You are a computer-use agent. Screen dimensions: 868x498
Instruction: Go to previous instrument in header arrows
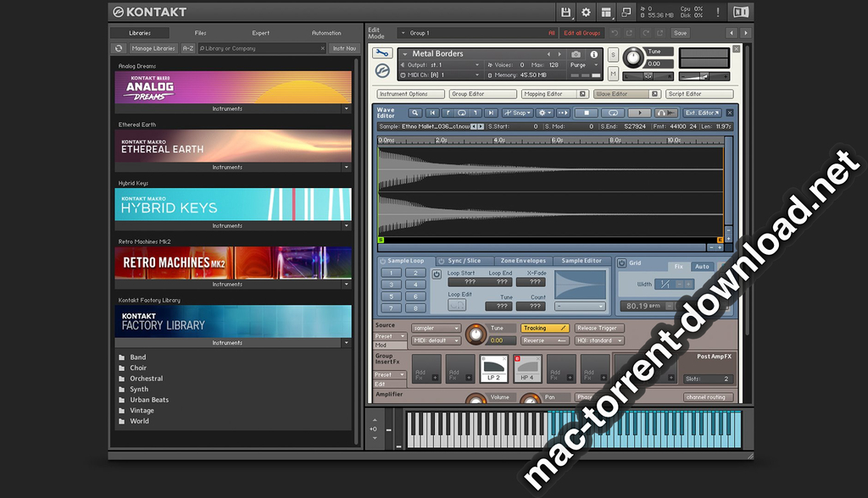[x=548, y=53]
